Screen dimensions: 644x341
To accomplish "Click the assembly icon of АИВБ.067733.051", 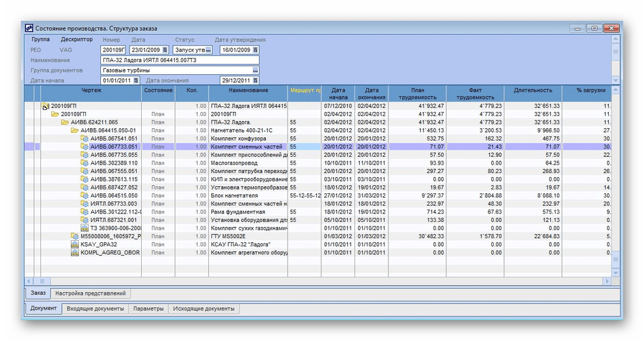I will point(85,146).
